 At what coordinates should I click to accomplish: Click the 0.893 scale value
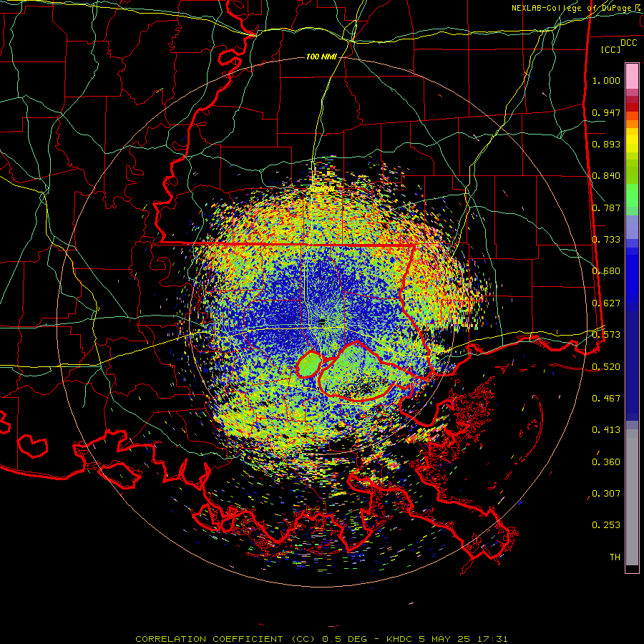coord(606,144)
